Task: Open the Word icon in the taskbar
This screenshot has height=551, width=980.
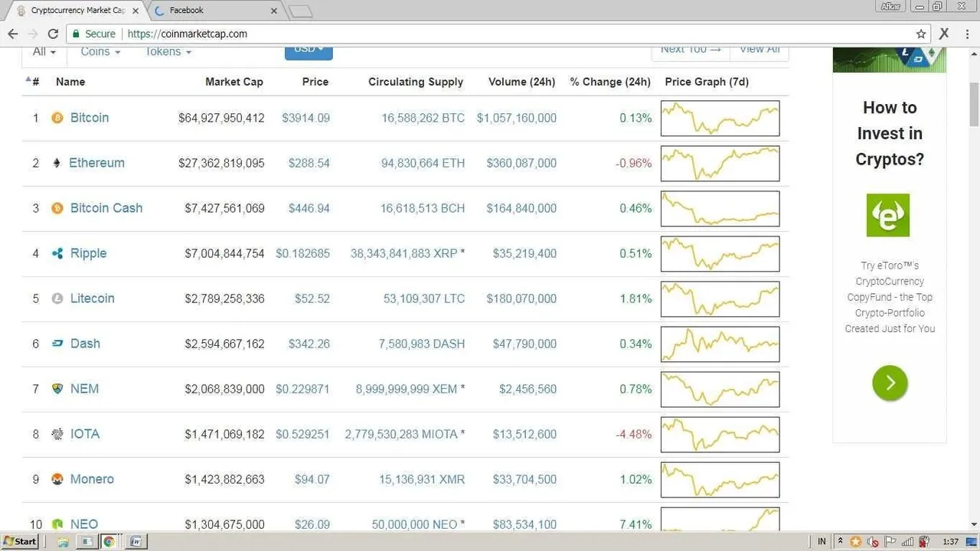Action: [136, 541]
